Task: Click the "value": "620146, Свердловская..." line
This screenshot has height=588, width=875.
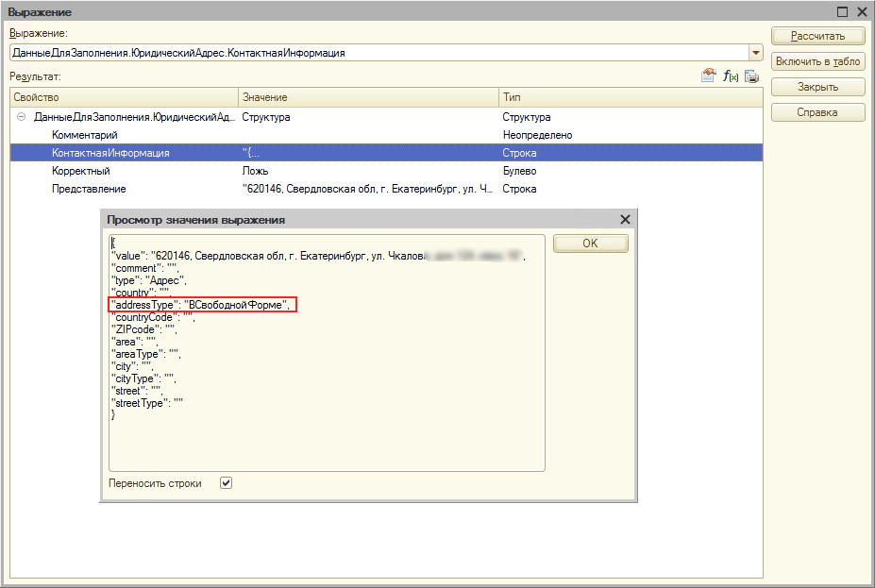Action: tap(318, 256)
